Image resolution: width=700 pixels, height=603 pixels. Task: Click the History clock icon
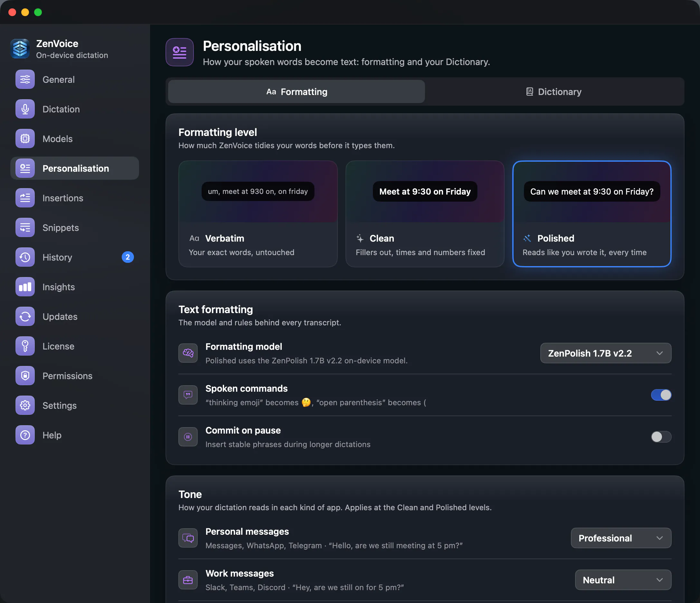(x=25, y=257)
